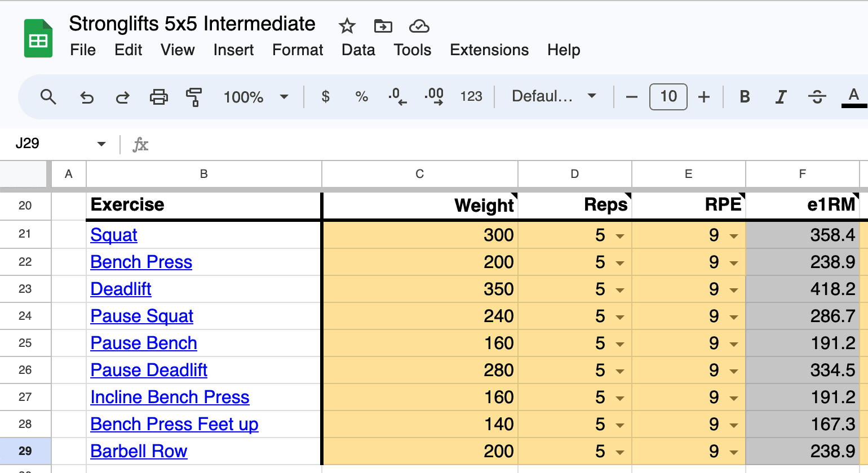Format as percent
Viewport: 868px width, 473px height.
click(362, 97)
